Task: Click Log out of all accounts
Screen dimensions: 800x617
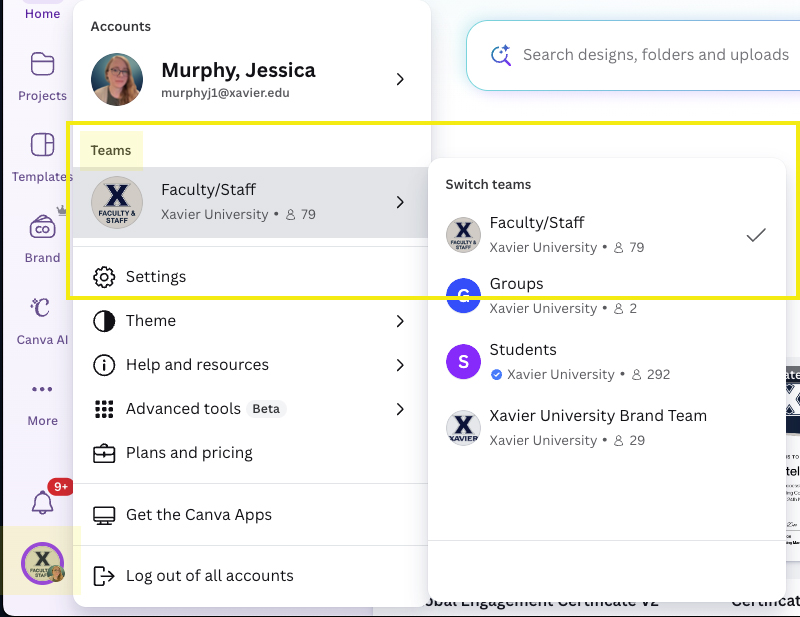Action: [x=209, y=576]
